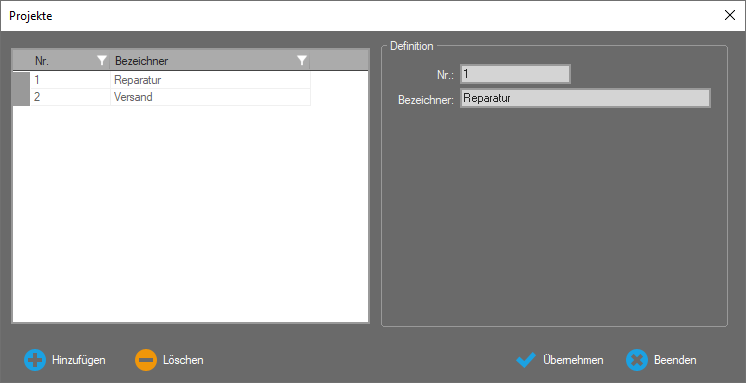Image resolution: width=746 pixels, height=383 pixels.
Task: Click the blue plus Hinzufügen icon
Action: pos(35,360)
